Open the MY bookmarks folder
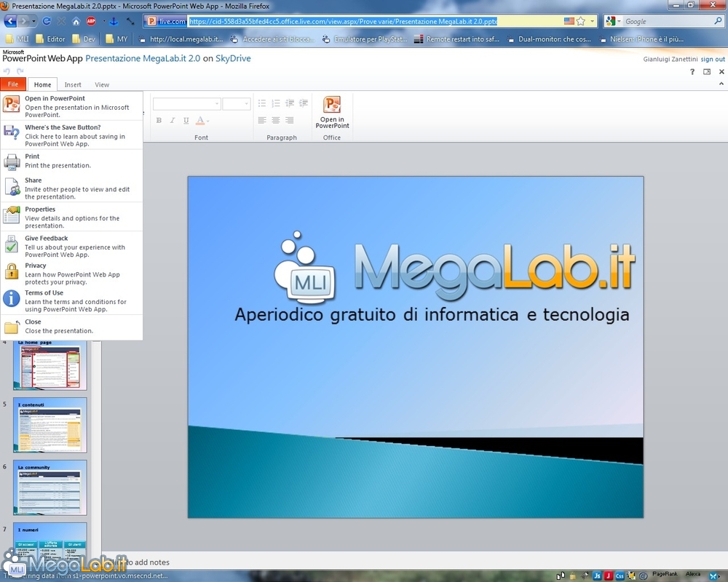The height and width of the screenshot is (582, 728). tap(116, 39)
